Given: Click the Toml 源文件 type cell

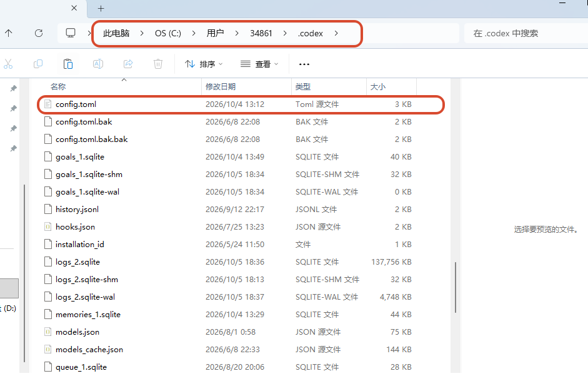Looking at the screenshot, I should pyautogui.click(x=317, y=104).
